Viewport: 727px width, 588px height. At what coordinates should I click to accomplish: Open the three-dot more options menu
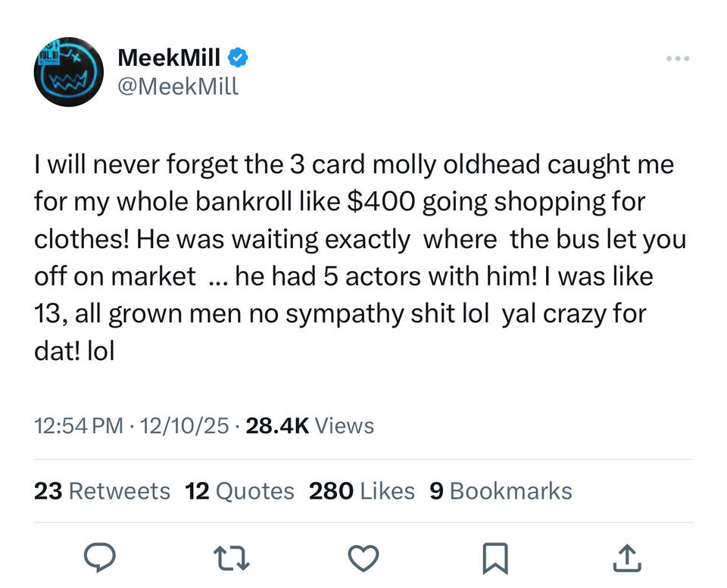coord(678,58)
